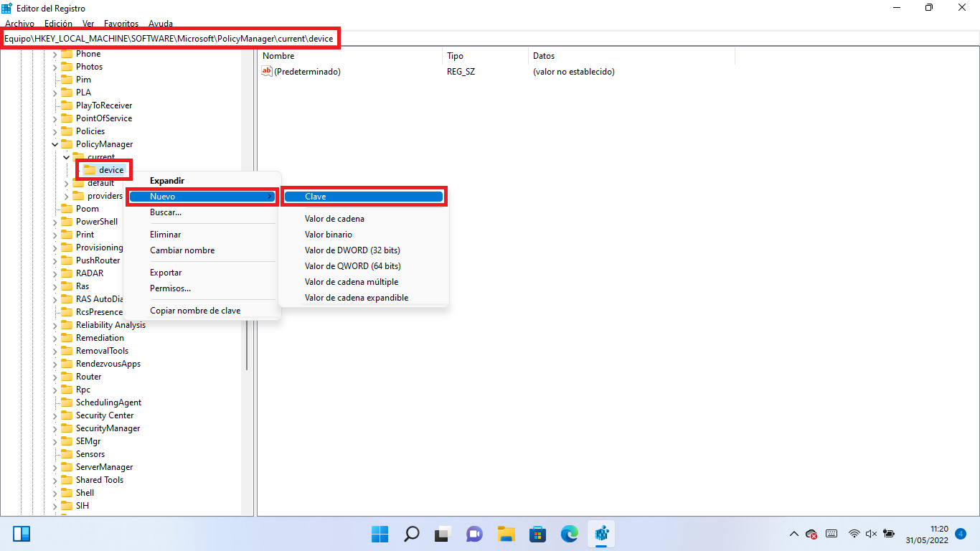Expand the Security Center key

pos(55,415)
